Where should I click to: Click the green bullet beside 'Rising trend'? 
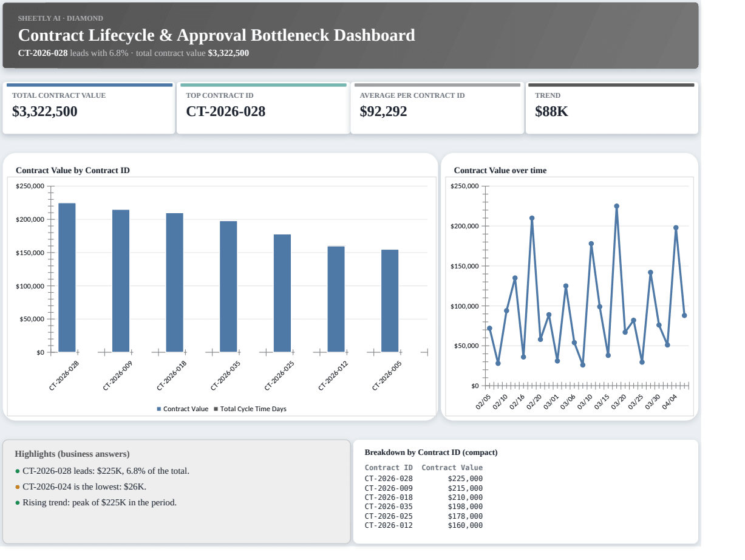click(x=18, y=503)
